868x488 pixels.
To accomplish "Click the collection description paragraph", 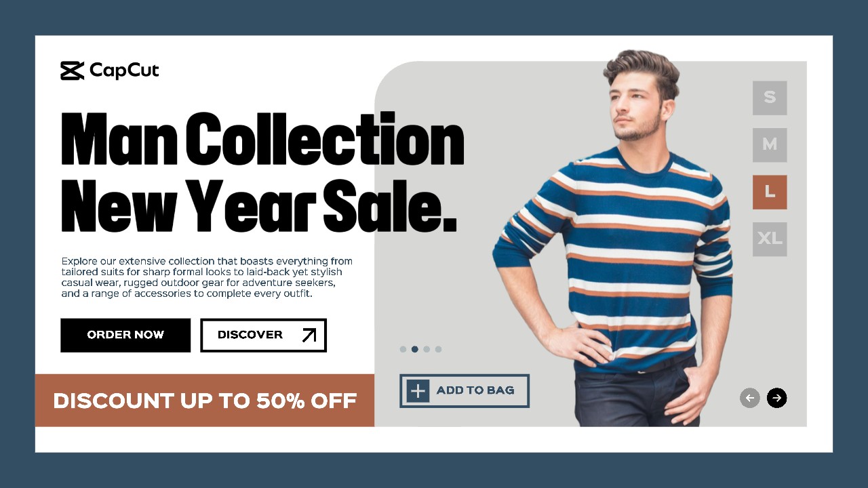I will point(207,278).
